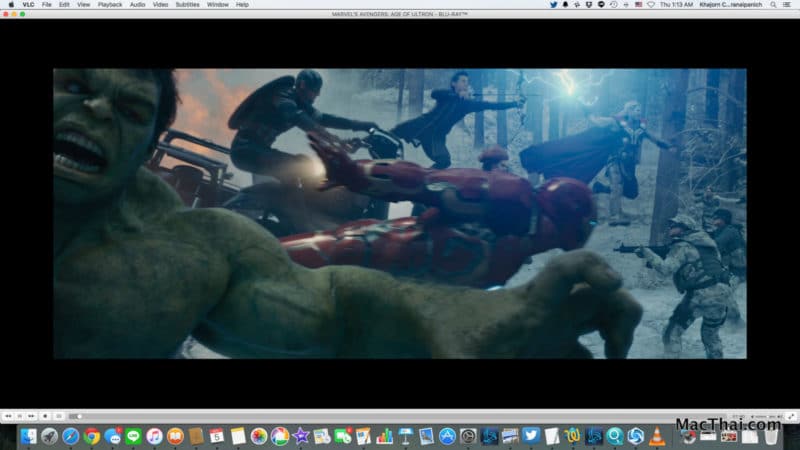
Task: Click the Avengers video frame
Action: coord(399,213)
